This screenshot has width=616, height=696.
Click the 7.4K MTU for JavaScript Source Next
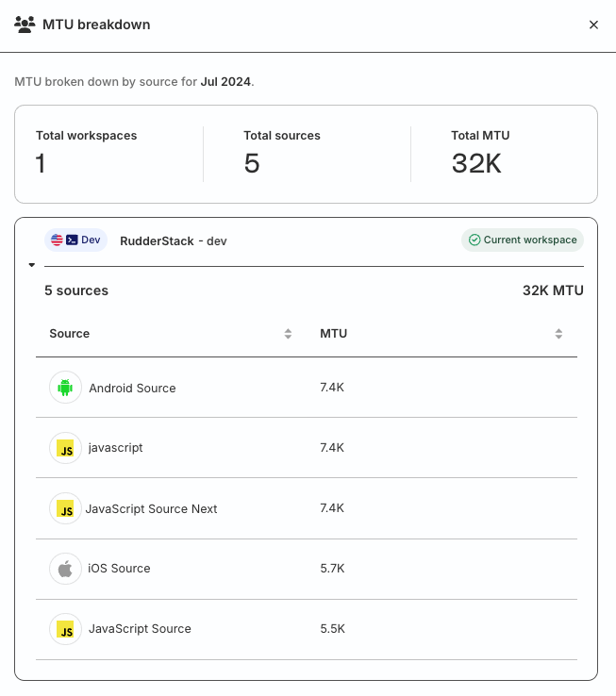[332, 508]
